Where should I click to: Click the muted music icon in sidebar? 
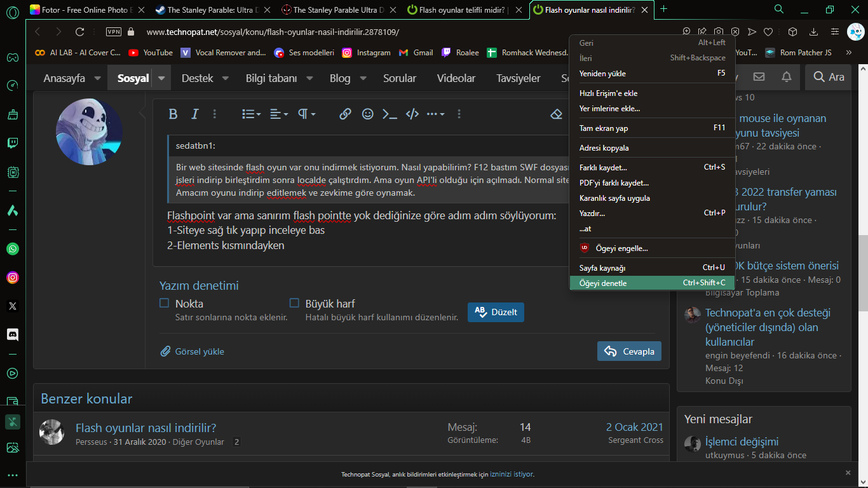tap(13, 422)
